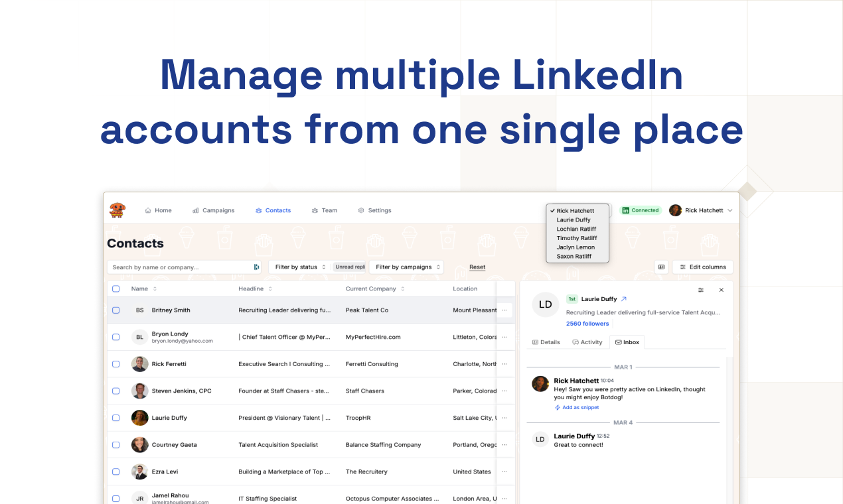The width and height of the screenshot is (843, 504).
Task: Remove the Unread replies filter chip
Action: pyautogui.click(x=350, y=267)
